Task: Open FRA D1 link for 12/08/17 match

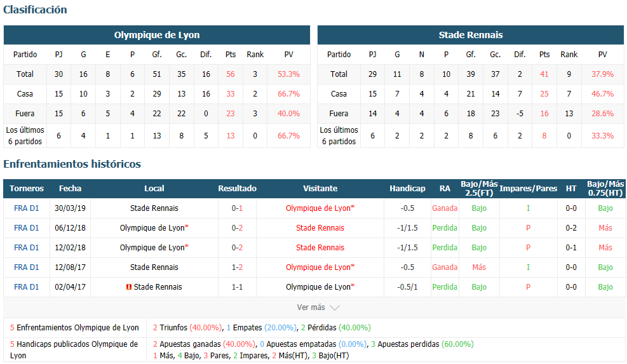Action: (x=27, y=267)
